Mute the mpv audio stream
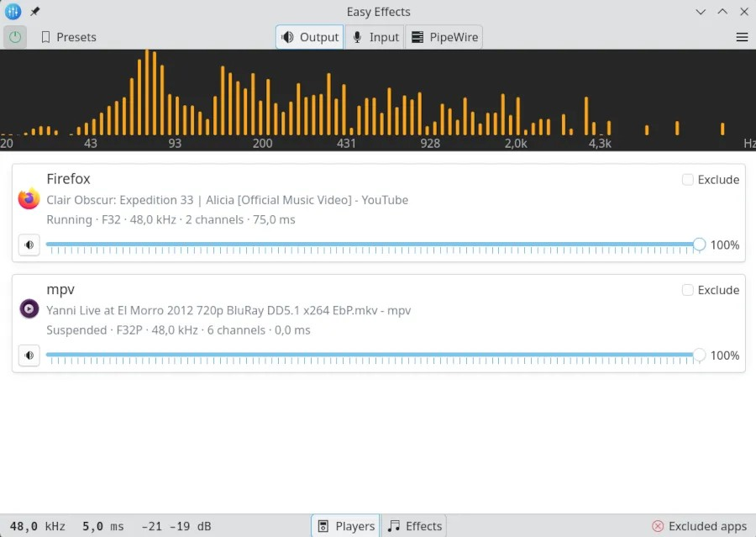Image resolution: width=756 pixels, height=537 pixels. coord(29,355)
